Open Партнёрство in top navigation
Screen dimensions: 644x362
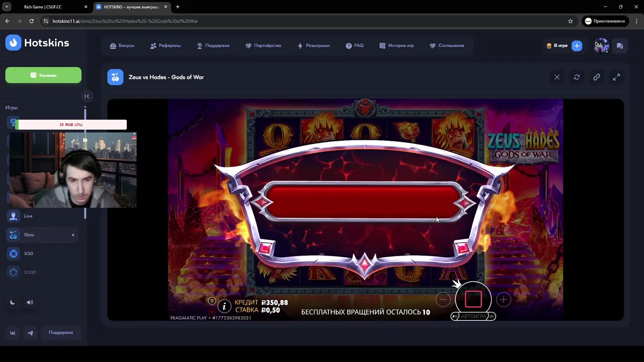coord(263,45)
